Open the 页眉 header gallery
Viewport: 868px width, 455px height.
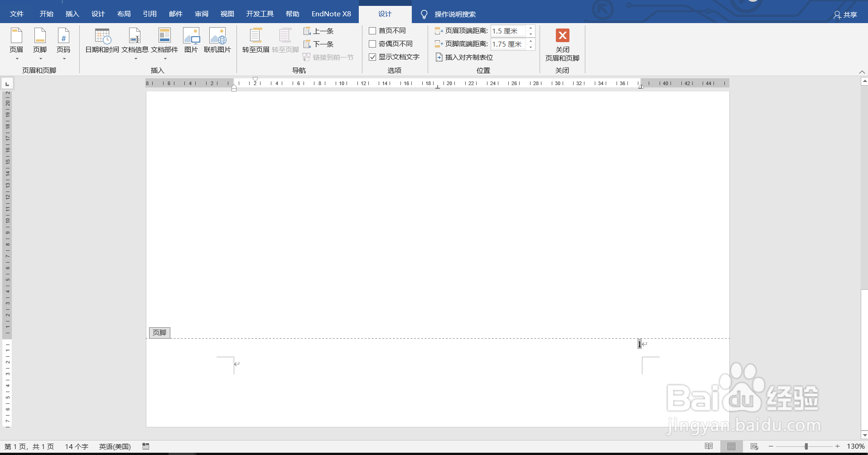click(x=16, y=44)
